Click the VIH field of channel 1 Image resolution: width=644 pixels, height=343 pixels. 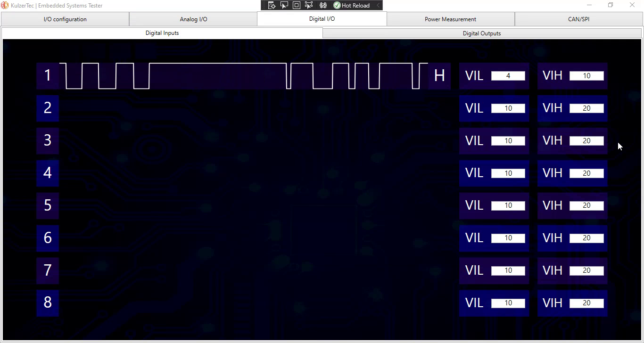pos(586,76)
